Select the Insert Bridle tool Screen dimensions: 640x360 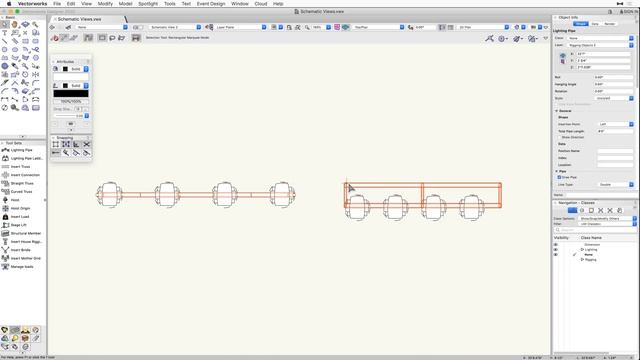[x=17, y=250]
